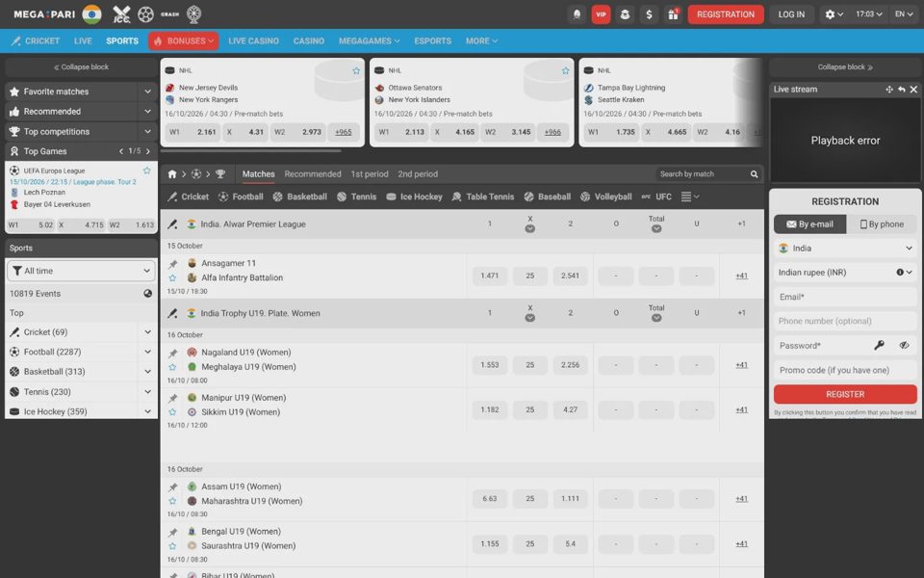The height and width of the screenshot is (578, 924).
Task: Favorite the Nagaland U19 match star
Action: pyautogui.click(x=172, y=367)
